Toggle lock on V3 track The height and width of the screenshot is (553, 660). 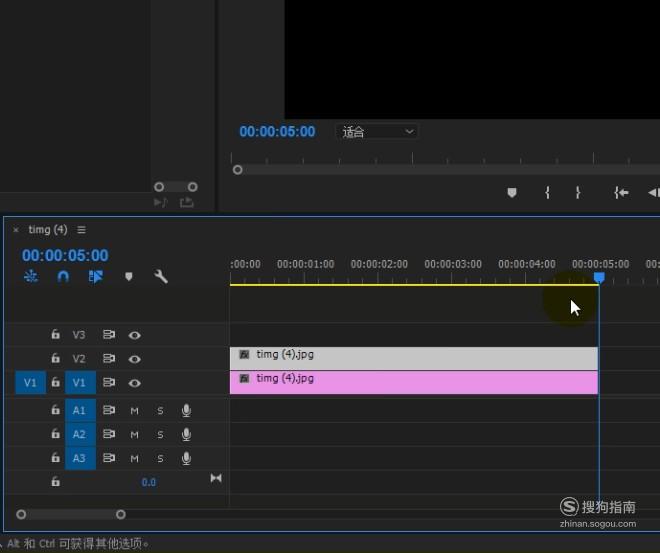coord(55,335)
